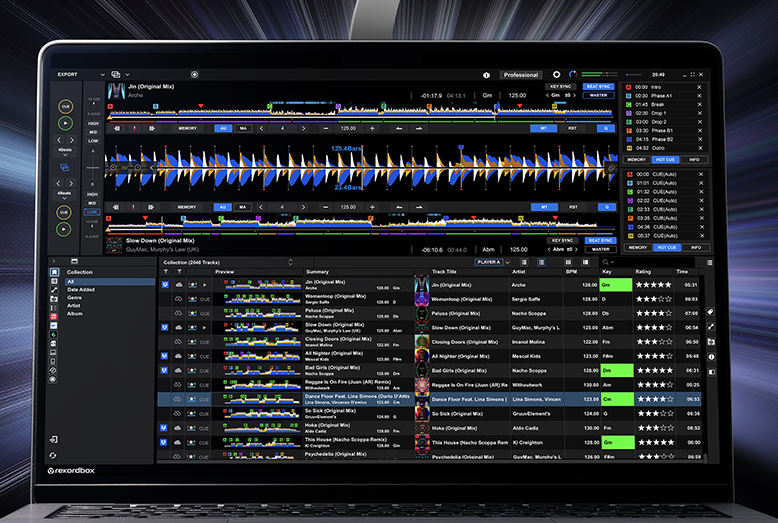Click MA manual mode on deck B

click(x=242, y=207)
